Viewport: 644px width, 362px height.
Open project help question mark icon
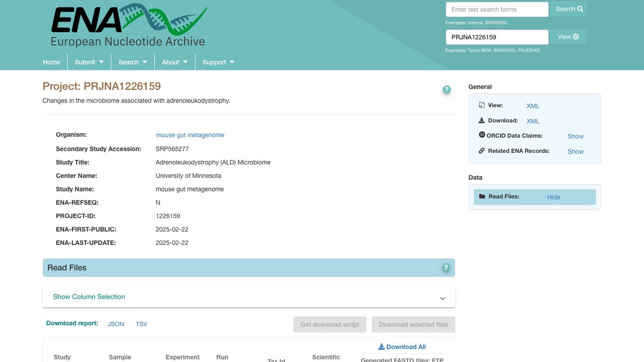(x=446, y=89)
